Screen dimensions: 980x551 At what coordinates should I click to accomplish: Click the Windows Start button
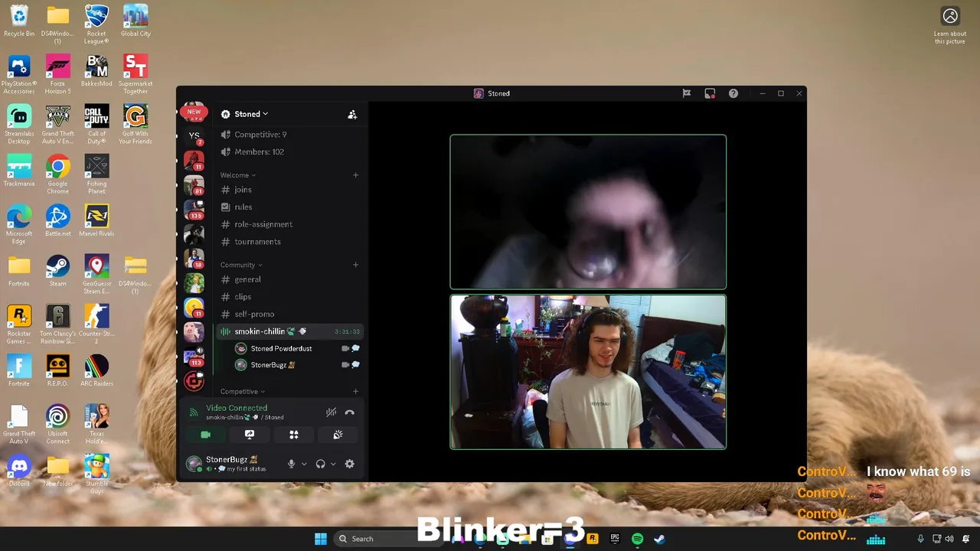pos(321,539)
